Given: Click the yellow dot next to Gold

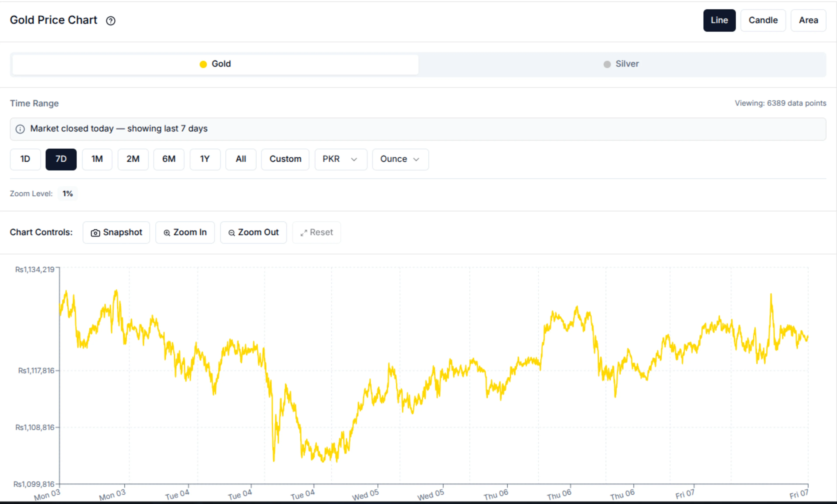Looking at the screenshot, I should 203,64.
